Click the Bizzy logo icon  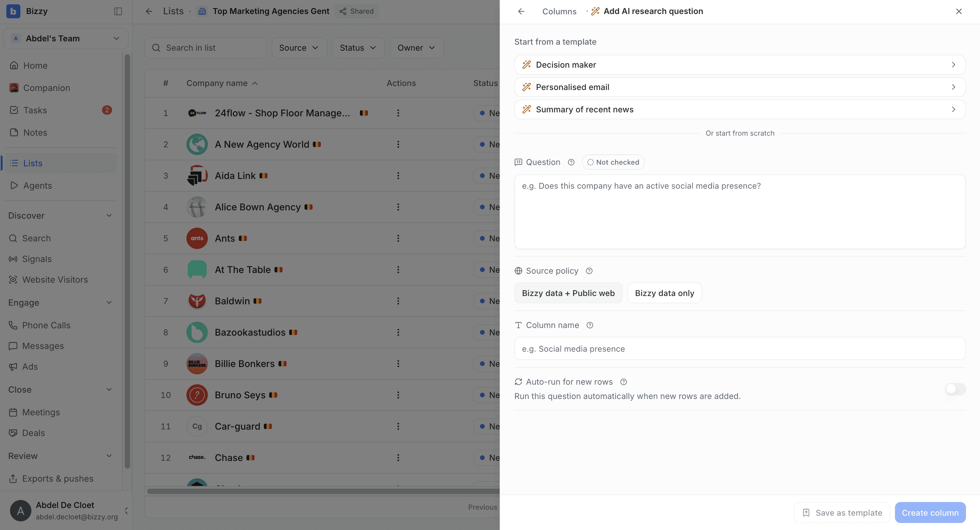[x=13, y=11]
